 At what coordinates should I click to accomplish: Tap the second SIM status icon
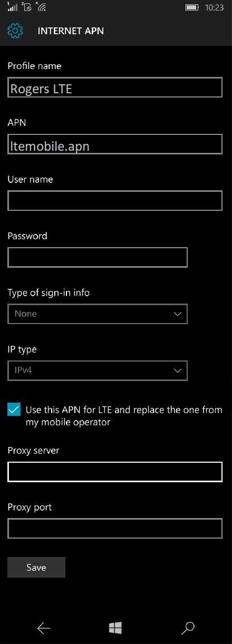click(26, 7)
